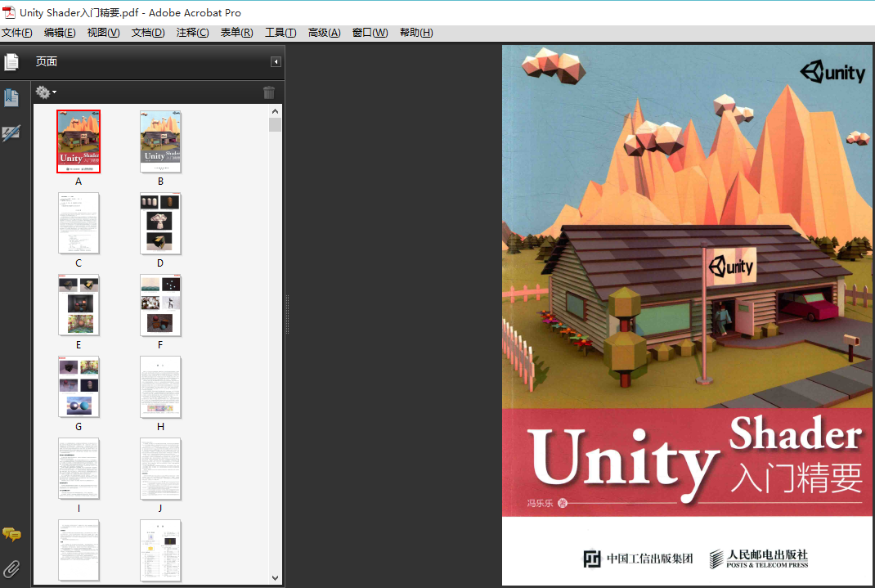Click the thumbnail scrollbar down arrow
The image size is (875, 588).
[x=275, y=578]
